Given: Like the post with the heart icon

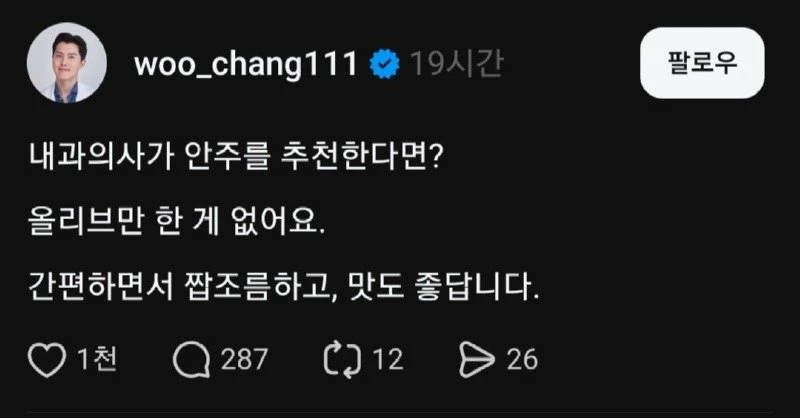Looking at the screenshot, I should [48, 358].
